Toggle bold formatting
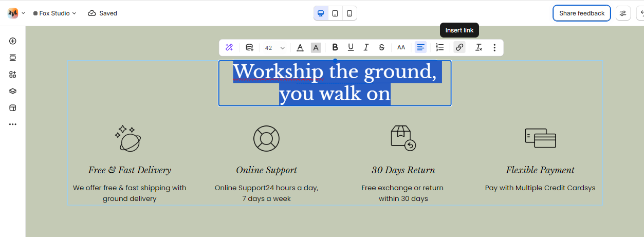The image size is (644, 237). (x=335, y=47)
